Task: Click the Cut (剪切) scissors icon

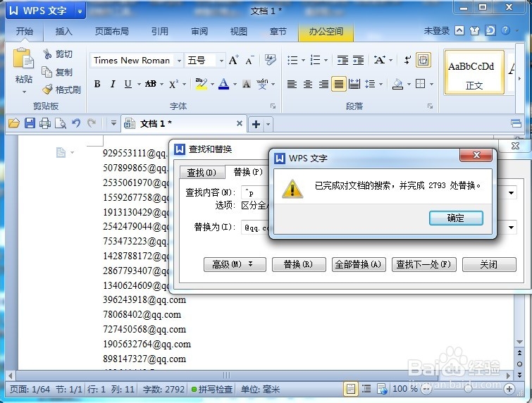Action: tap(47, 54)
